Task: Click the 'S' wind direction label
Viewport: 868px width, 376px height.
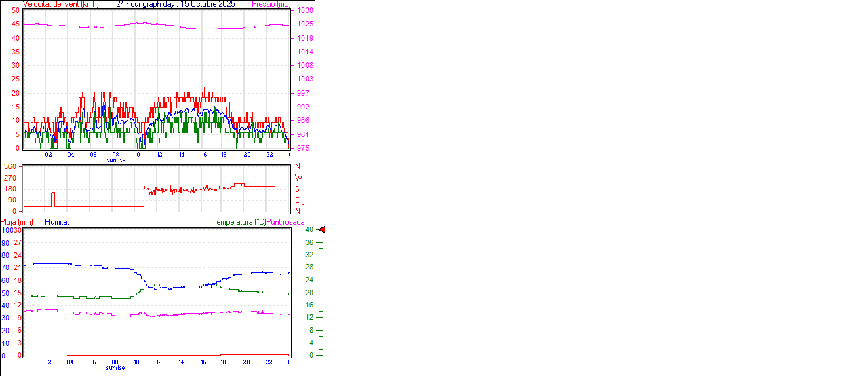Action: 298,189
